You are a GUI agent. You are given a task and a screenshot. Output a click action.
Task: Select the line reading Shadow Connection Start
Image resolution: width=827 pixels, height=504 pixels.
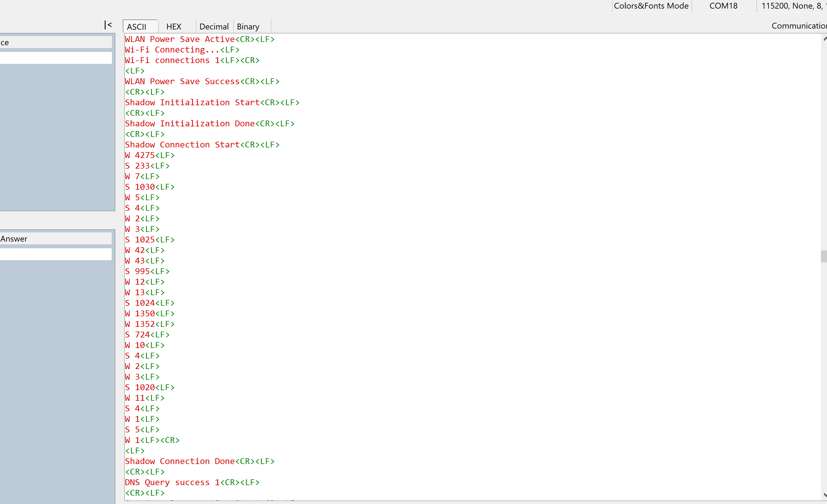click(202, 144)
